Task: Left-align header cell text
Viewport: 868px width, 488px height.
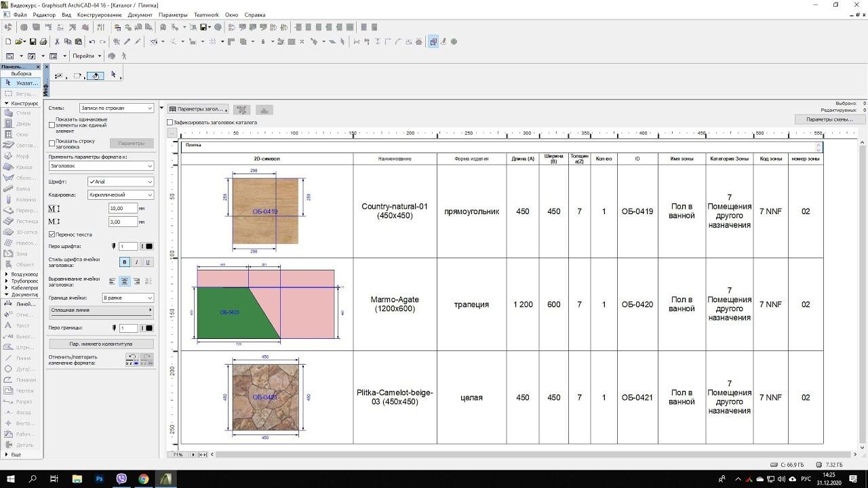Action: pos(113,281)
